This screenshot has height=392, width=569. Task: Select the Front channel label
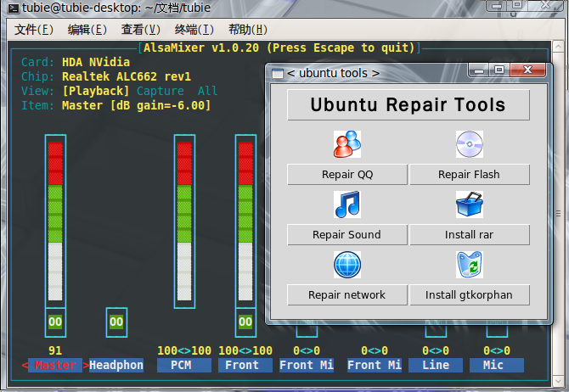(x=245, y=365)
